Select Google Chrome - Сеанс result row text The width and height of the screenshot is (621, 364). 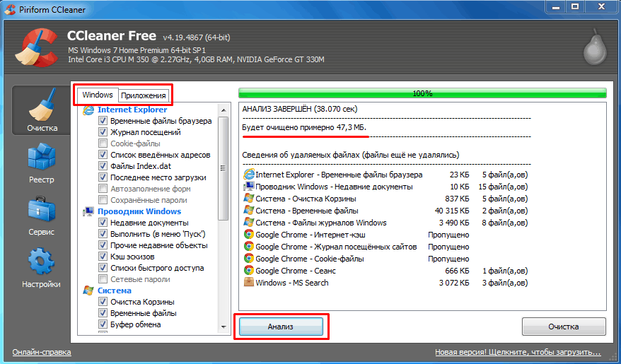pyautogui.click(x=296, y=271)
